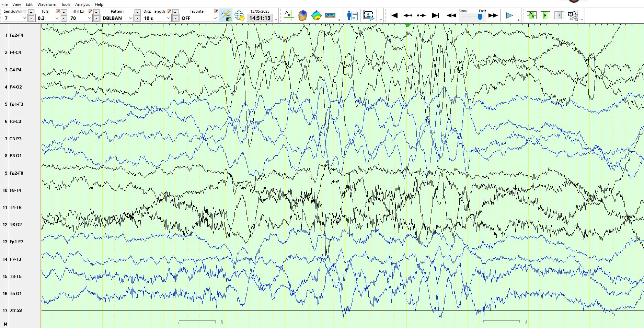The height and width of the screenshot is (328, 644).
Task: Edit the Favorite list with pencil icon
Action: tap(216, 11)
